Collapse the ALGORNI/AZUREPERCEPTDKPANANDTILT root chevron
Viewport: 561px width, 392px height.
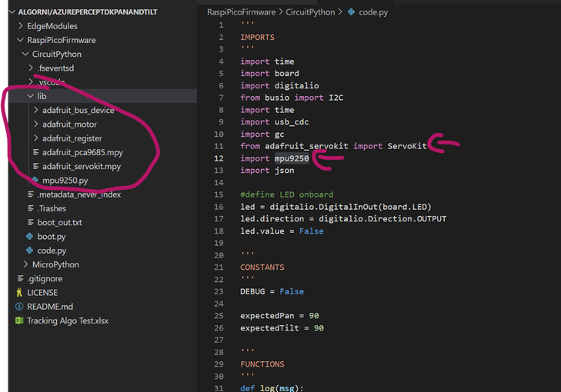12,12
